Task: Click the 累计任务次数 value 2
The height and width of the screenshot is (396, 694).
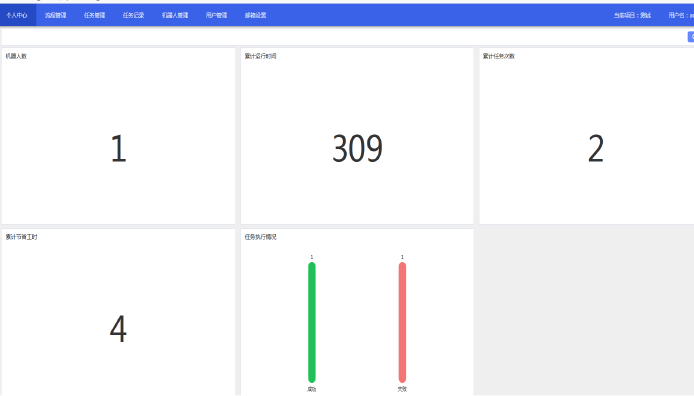Action: (x=596, y=149)
